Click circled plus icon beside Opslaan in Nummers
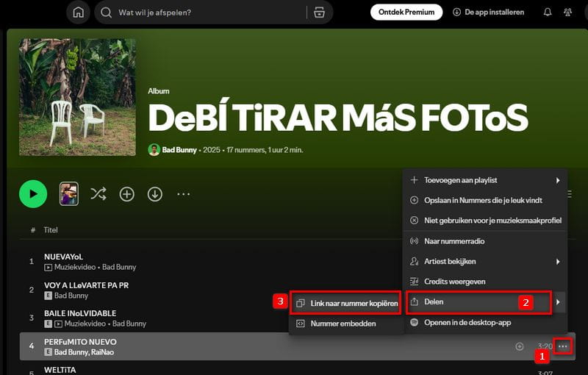The height and width of the screenshot is (375, 588). click(414, 200)
